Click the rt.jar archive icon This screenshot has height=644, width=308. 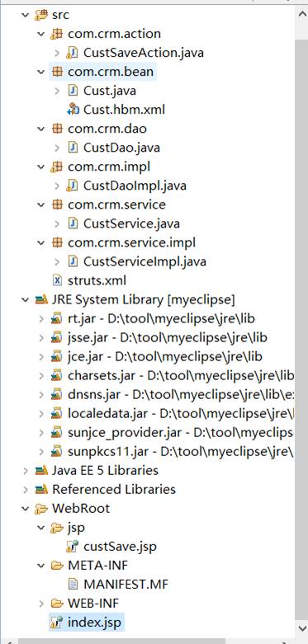point(57,319)
